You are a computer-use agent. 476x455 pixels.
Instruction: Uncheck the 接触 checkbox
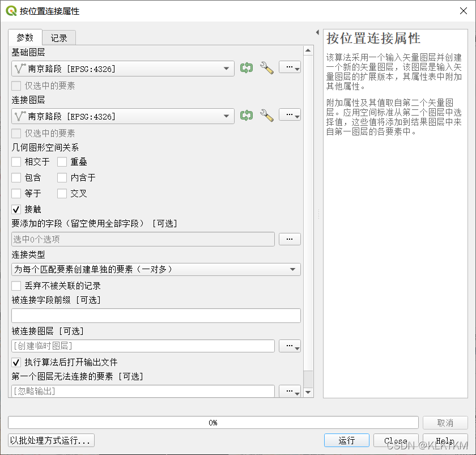(16, 209)
